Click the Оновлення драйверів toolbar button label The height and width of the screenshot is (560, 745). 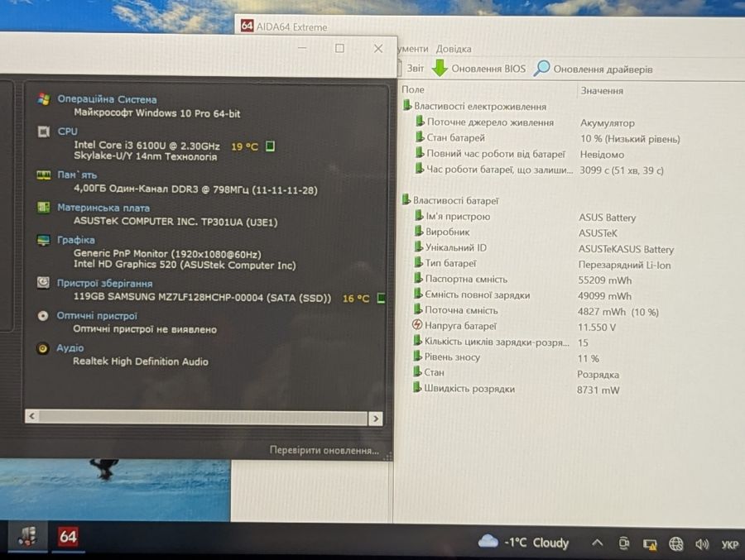pos(603,69)
